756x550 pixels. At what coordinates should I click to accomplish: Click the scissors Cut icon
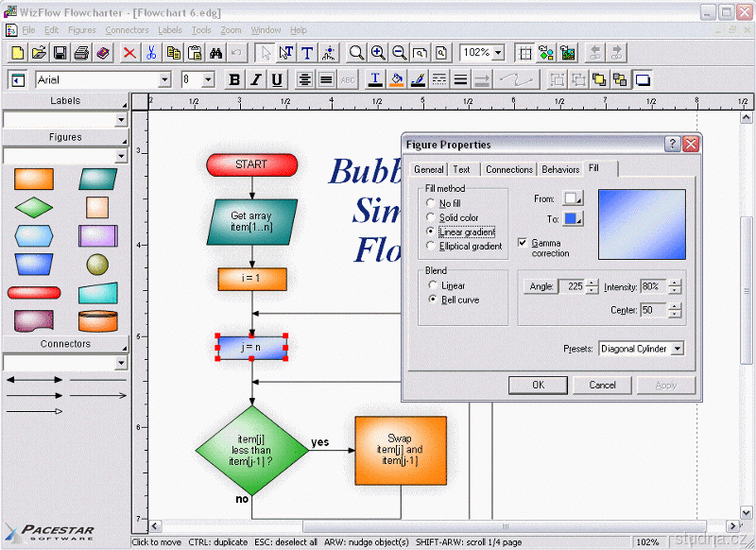pyautogui.click(x=150, y=53)
